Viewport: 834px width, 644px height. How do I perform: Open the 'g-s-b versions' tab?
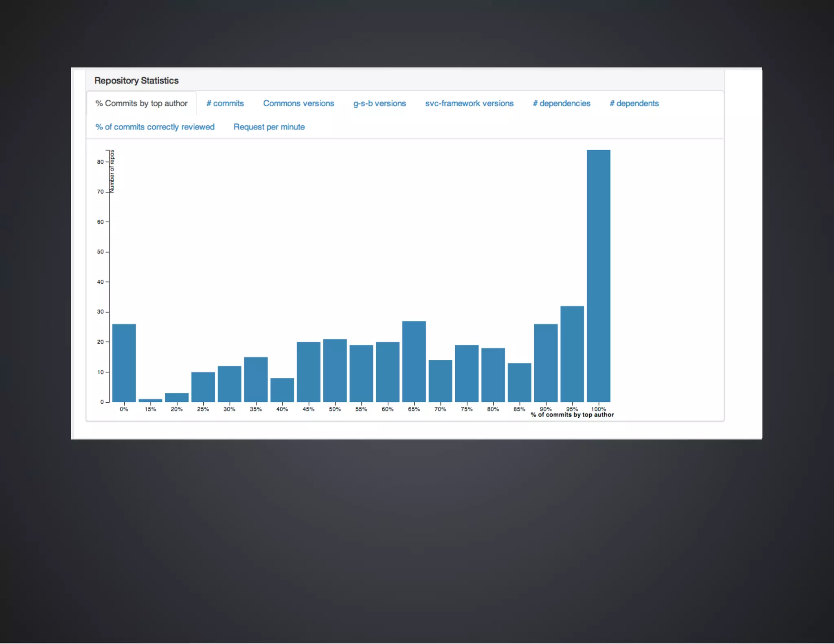(x=380, y=103)
